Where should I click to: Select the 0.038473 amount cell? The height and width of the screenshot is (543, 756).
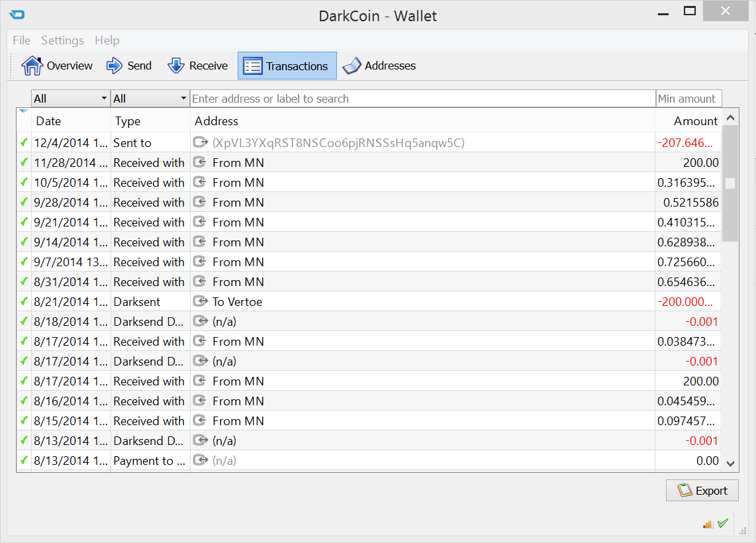(x=688, y=342)
